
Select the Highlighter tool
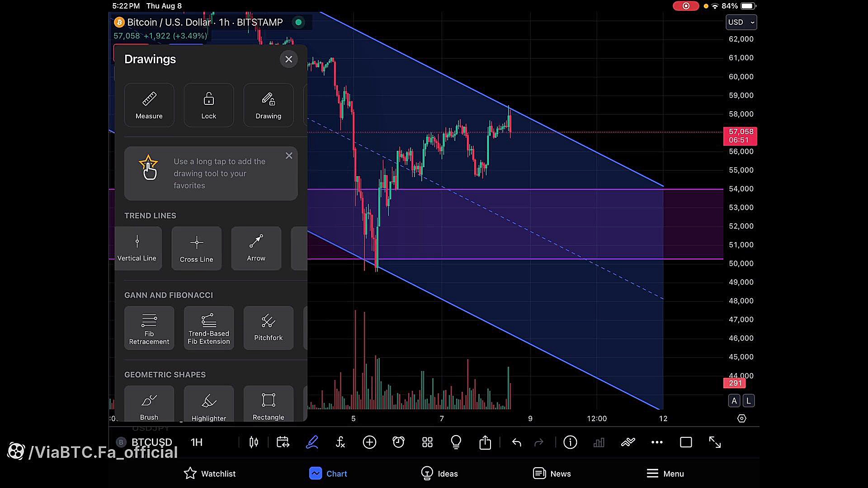coord(209,404)
